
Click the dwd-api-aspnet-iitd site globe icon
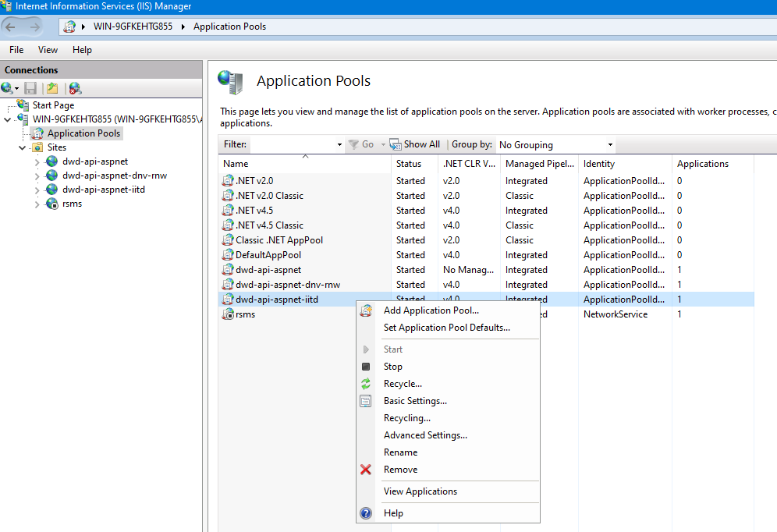[52, 190]
